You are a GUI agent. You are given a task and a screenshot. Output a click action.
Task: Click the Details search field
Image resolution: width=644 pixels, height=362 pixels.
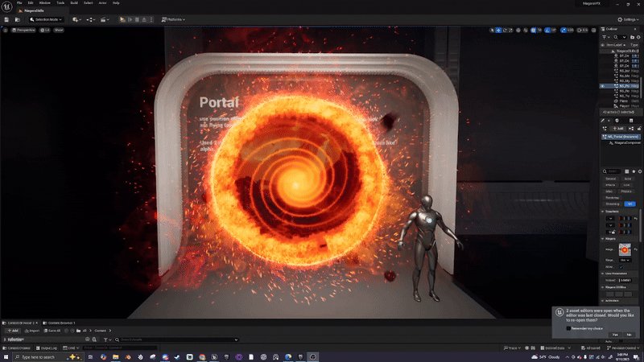point(613,171)
